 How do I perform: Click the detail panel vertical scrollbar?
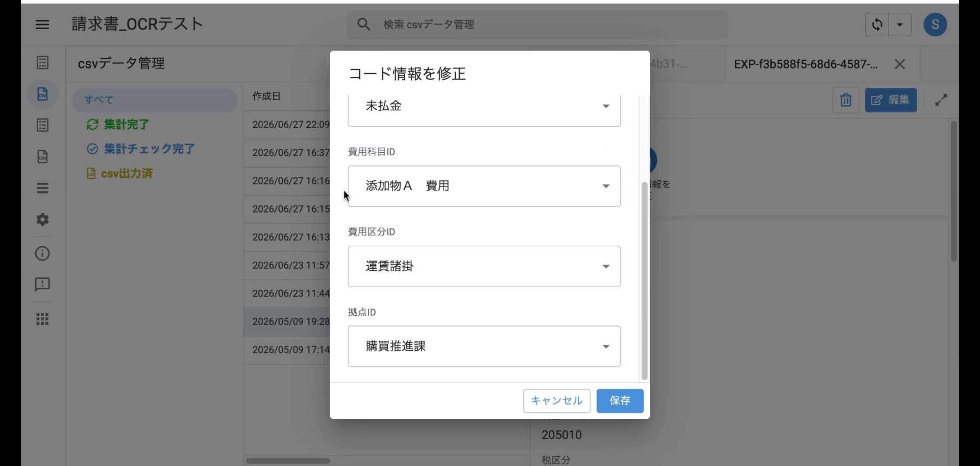coord(953,192)
